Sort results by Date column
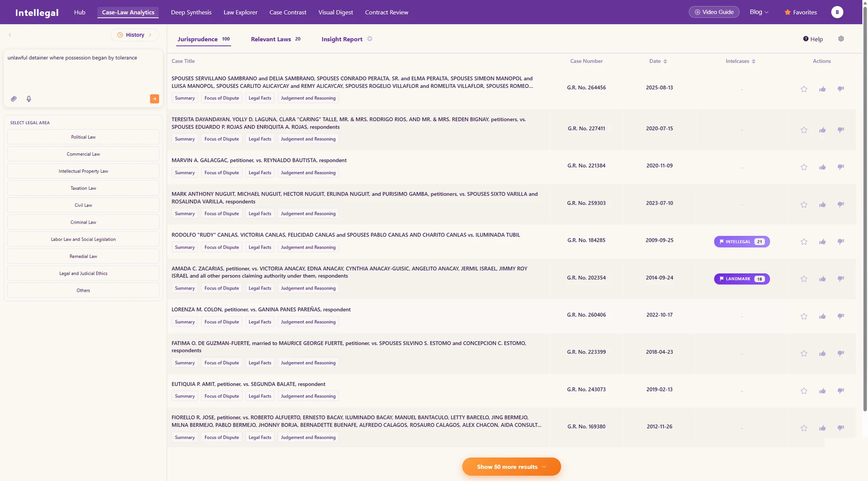Screen dimensions: 868x481 click(x=658, y=61)
